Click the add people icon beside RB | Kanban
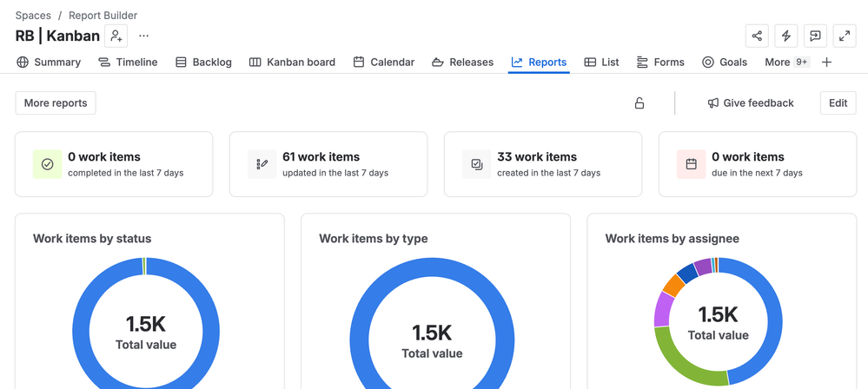The height and width of the screenshot is (389, 868). tap(116, 36)
